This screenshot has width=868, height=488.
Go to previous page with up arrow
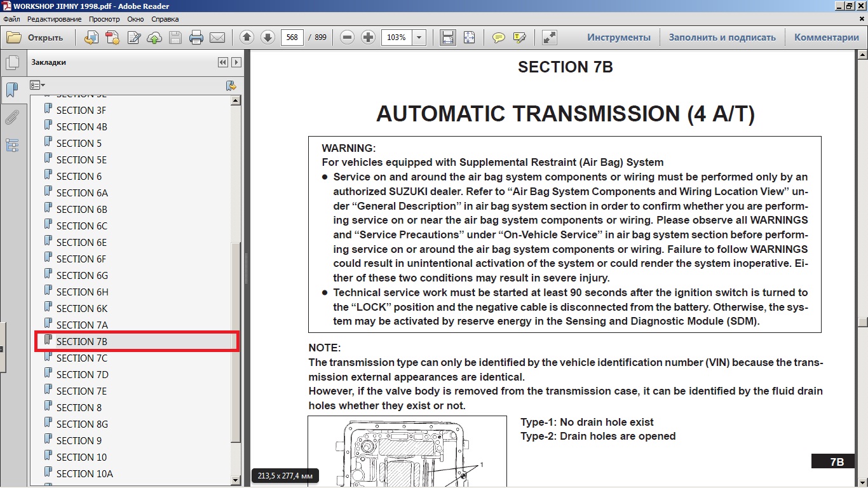(247, 37)
